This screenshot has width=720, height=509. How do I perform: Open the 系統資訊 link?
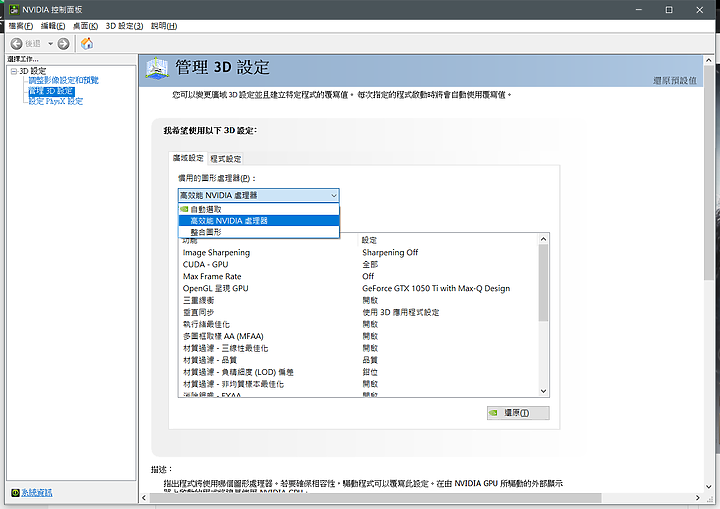[x=37, y=492]
